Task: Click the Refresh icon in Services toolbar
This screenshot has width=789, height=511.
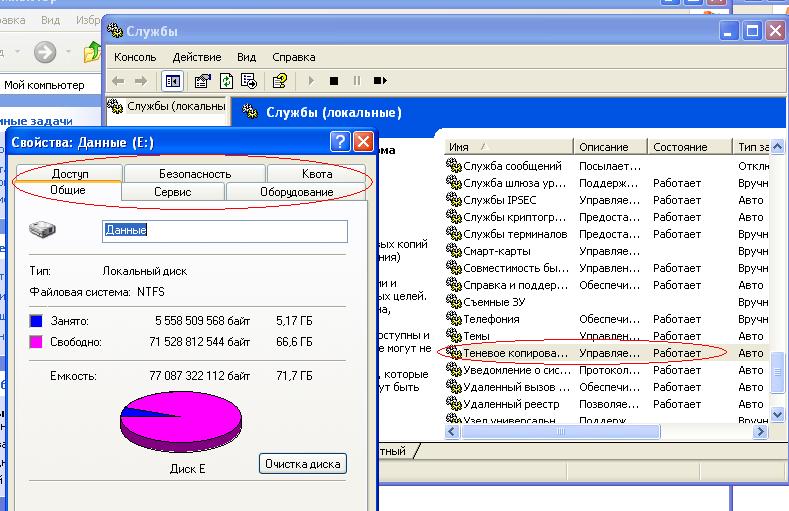Action: 226,81
